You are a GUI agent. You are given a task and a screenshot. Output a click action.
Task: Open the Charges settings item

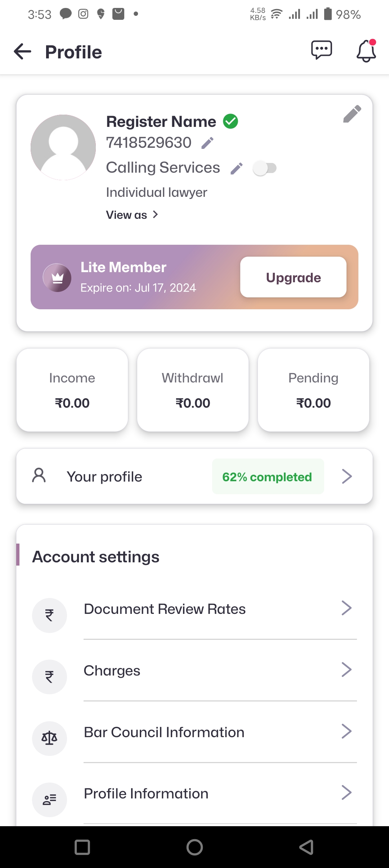click(x=112, y=670)
